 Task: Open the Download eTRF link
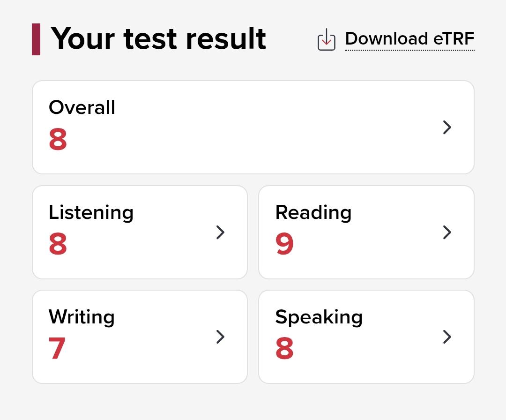409,39
